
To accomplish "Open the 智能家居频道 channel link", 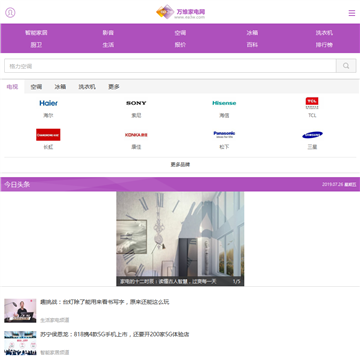I will (x=55, y=352).
